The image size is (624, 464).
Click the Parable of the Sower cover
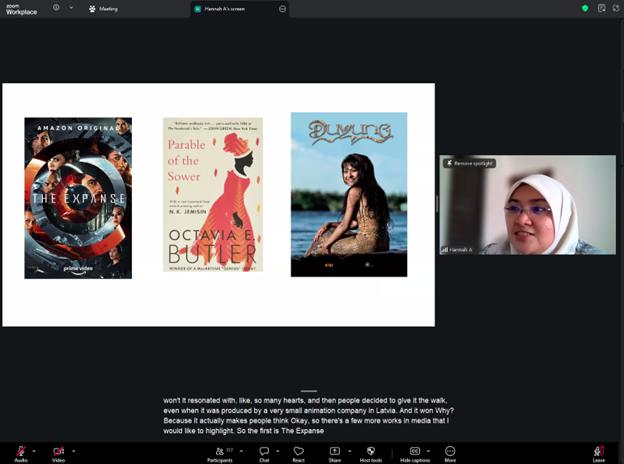coord(213,195)
